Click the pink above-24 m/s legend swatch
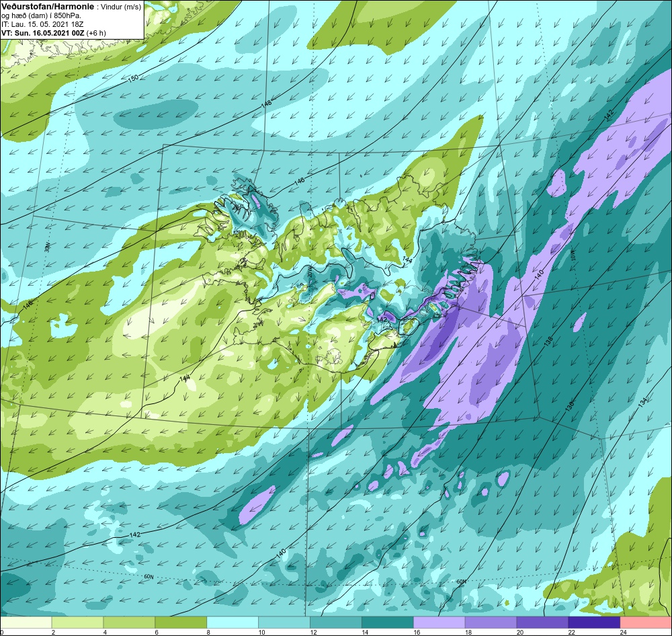The height and width of the screenshot is (636, 672). (x=646, y=623)
